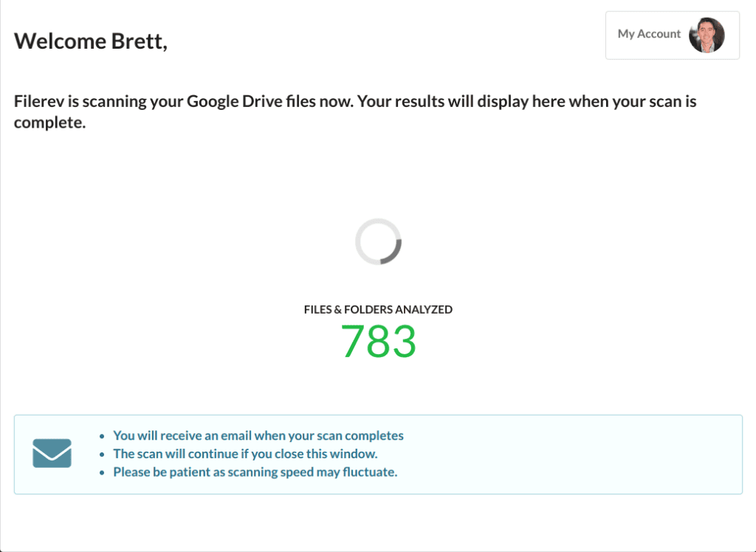Screen dimensions: 756x552
Task: Click the profile avatar photo
Action: [707, 35]
